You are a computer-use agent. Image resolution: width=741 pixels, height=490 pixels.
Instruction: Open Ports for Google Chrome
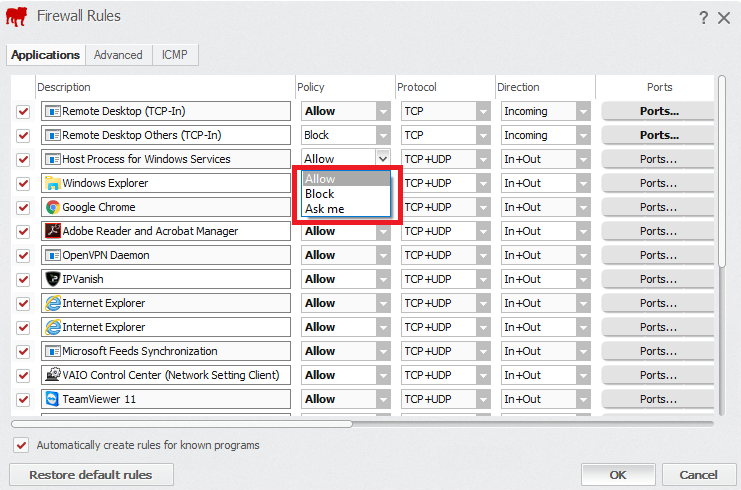[x=658, y=207]
